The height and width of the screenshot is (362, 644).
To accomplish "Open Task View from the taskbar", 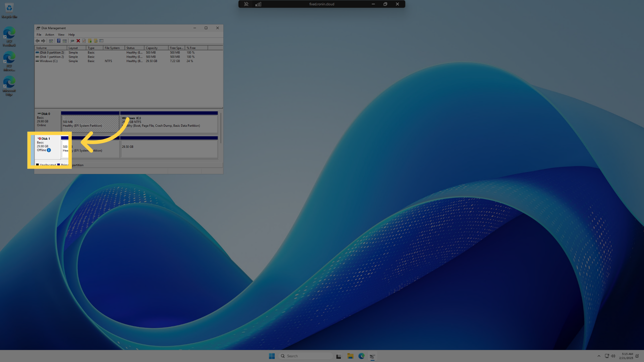I will 339,356.
